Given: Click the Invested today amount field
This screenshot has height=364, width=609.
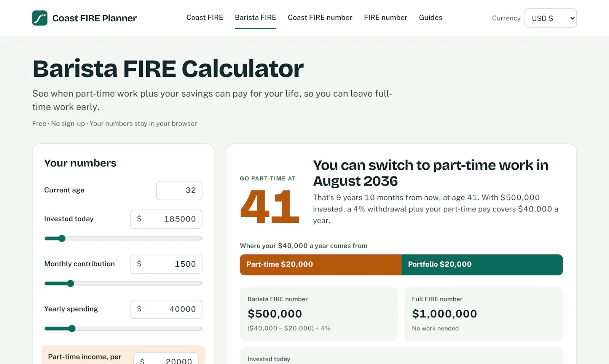Looking at the screenshot, I should tap(166, 219).
